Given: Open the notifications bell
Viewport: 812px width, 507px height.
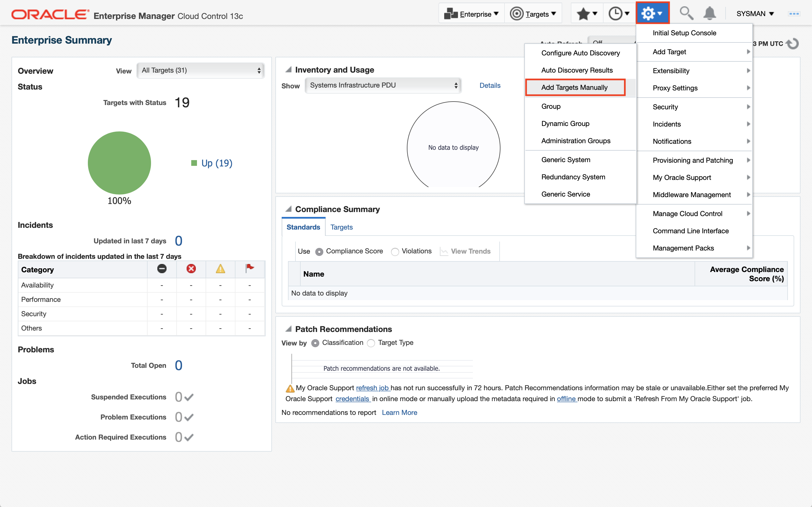Looking at the screenshot, I should coord(709,13).
